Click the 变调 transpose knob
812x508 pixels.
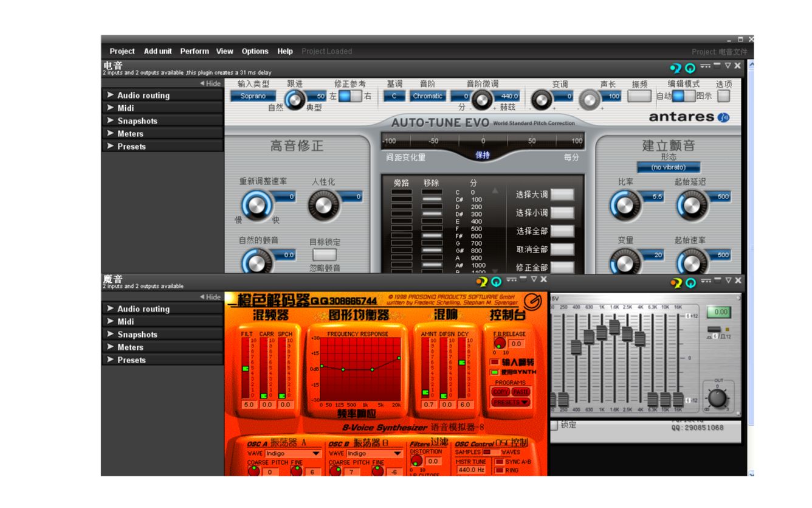point(541,100)
